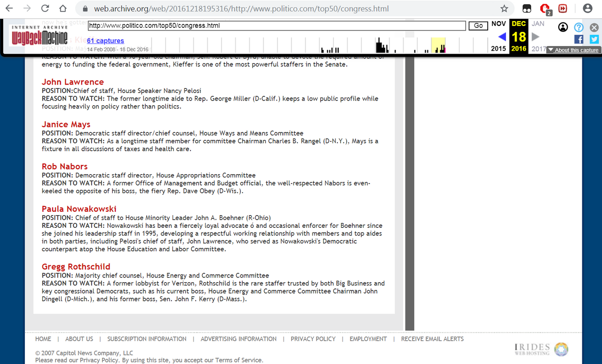Click the grey next capture arrow
The height and width of the screenshot is (364, 602).
535,37
